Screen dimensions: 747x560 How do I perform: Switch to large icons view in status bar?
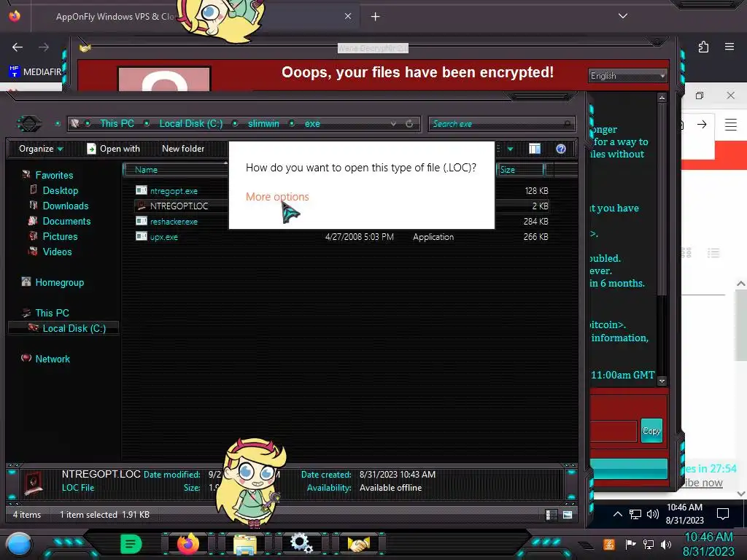pos(568,515)
